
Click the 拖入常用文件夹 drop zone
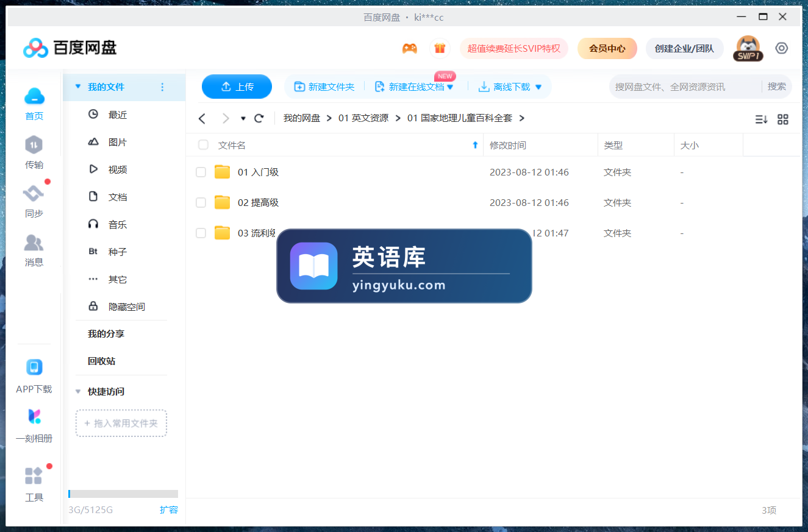click(121, 423)
